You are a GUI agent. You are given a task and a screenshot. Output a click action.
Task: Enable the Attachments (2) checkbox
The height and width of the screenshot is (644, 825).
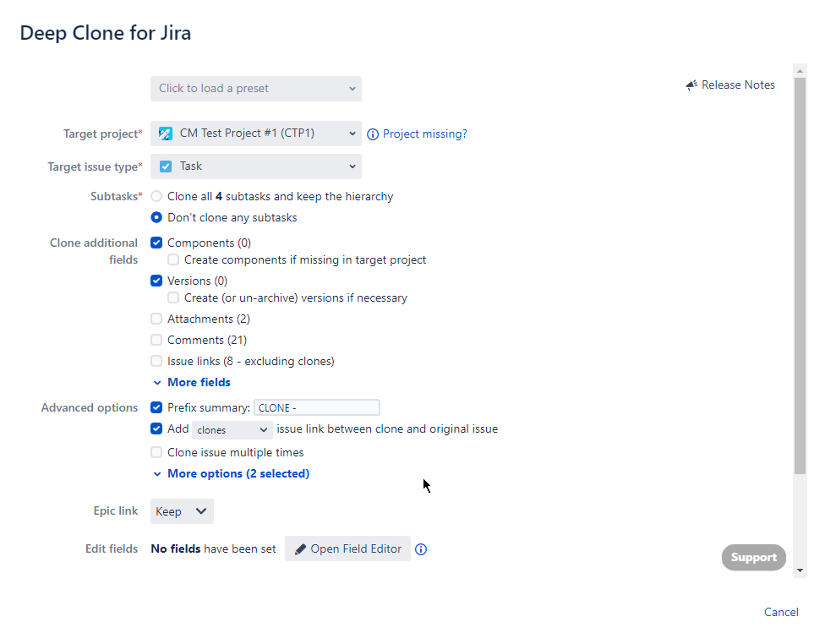pos(156,319)
